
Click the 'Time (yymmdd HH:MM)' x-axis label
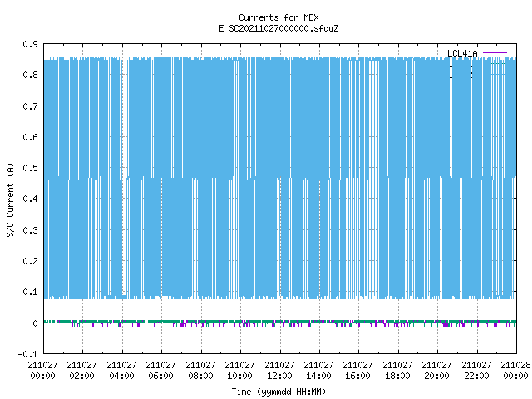(278, 392)
